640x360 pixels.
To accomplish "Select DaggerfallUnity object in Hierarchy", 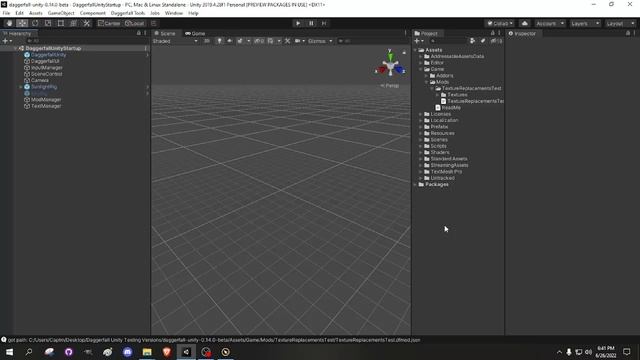I will [48, 55].
